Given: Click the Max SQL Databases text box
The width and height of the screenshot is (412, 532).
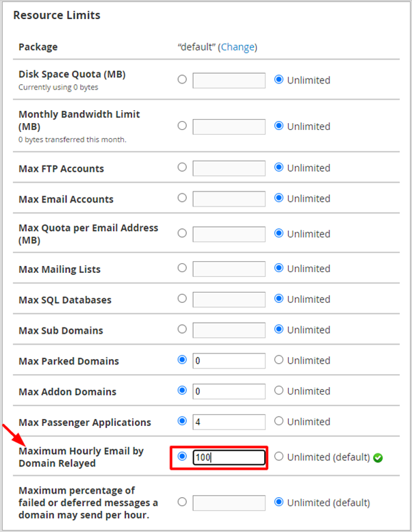Looking at the screenshot, I should click(x=229, y=300).
